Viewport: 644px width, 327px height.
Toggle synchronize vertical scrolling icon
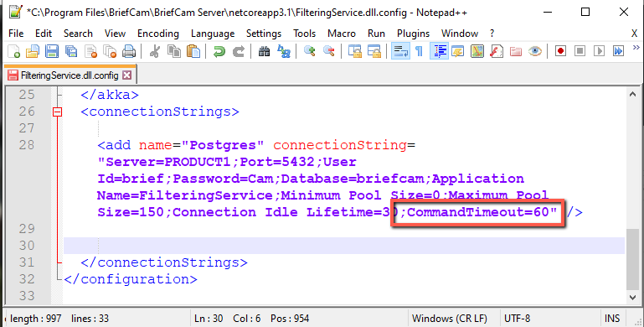(x=354, y=51)
